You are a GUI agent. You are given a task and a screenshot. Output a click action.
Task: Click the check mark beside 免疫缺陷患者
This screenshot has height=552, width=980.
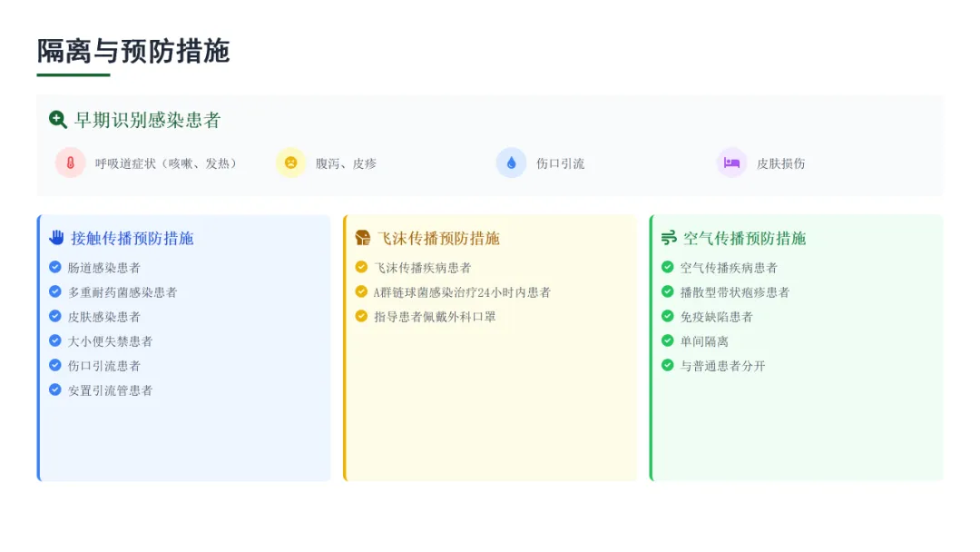(x=668, y=316)
